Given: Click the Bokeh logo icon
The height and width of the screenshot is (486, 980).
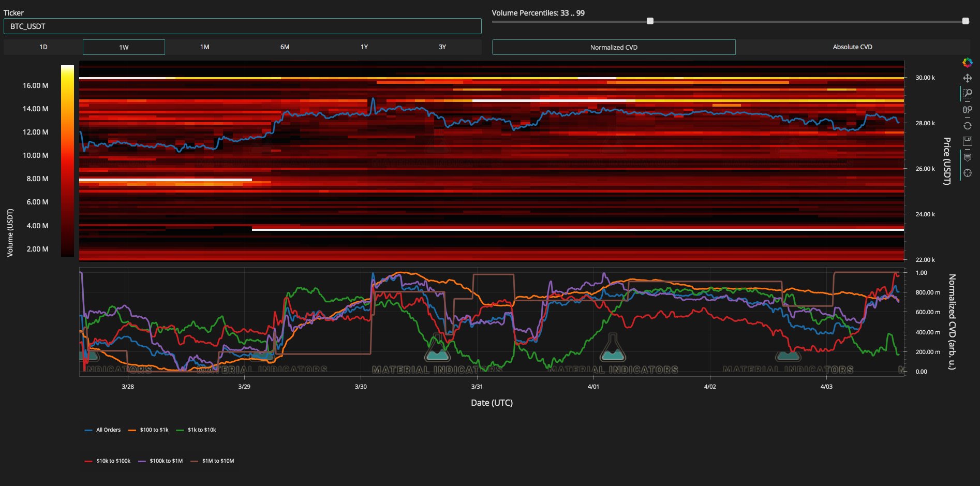Looking at the screenshot, I should (967, 63).
